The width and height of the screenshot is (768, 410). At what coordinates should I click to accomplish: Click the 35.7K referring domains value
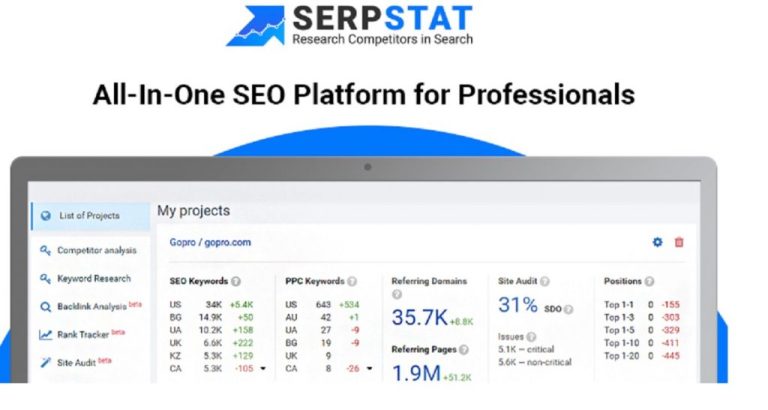pos(419,318)
